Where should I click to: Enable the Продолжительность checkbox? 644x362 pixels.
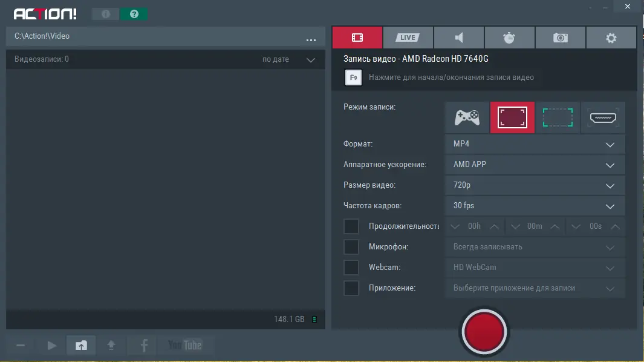351,226
